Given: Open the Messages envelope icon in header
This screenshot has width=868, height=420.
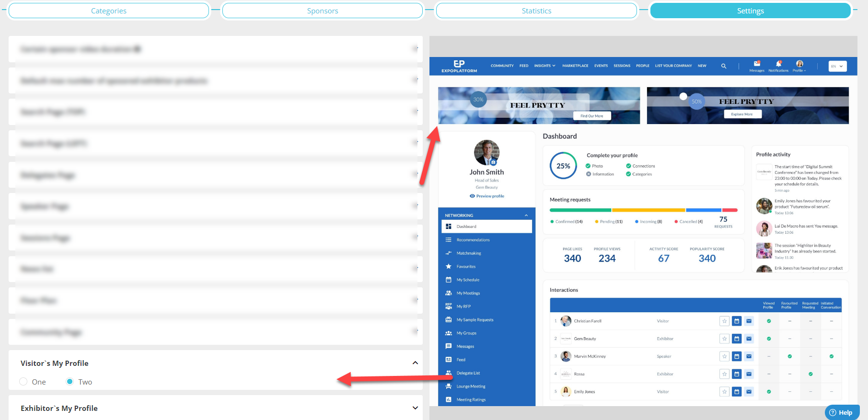Looking at the screenshot, I should (757, 64).
